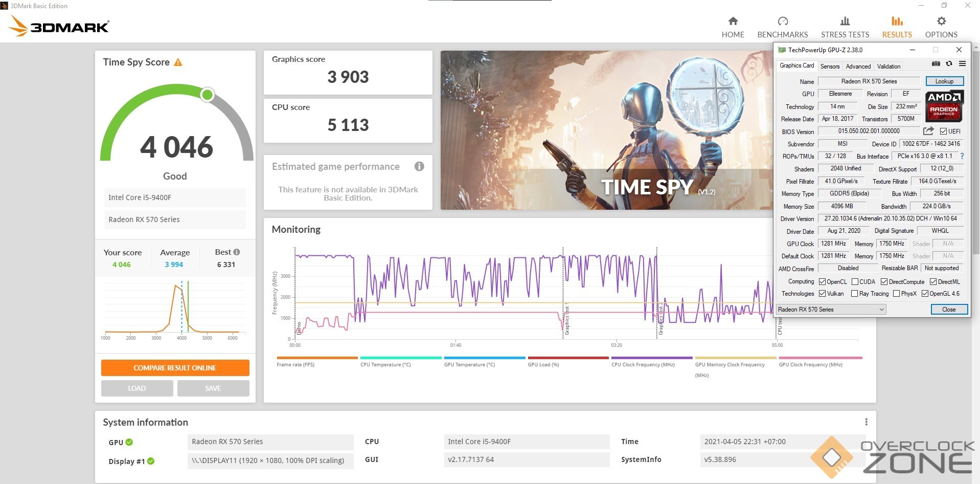Screen dimensions: 980x484
Task: Click the Home icon in navigation
Action: point(733,21)
